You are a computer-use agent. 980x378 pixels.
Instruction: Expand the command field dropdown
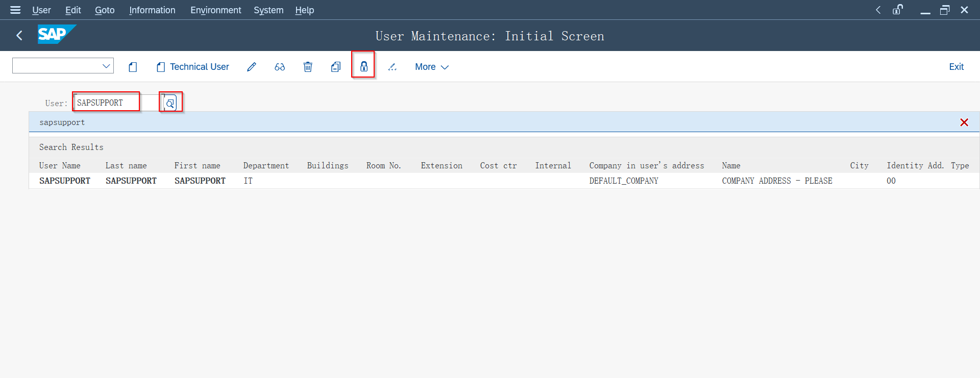106,66
